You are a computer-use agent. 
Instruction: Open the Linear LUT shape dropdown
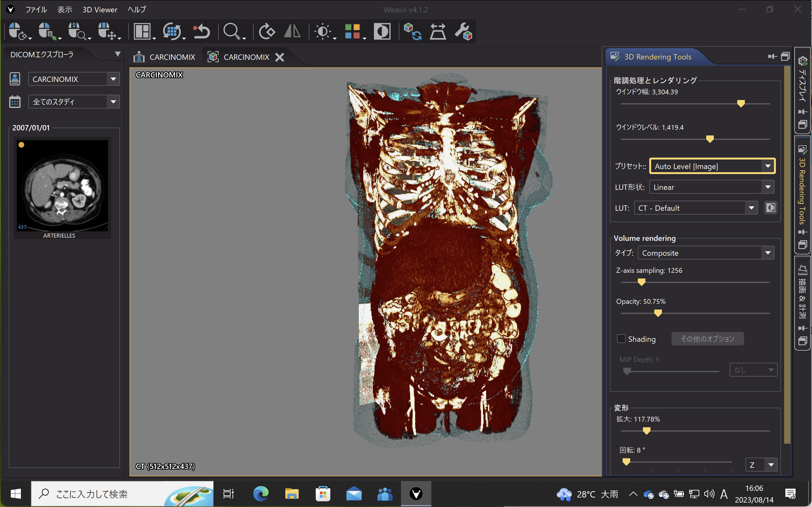coord(711,187)
